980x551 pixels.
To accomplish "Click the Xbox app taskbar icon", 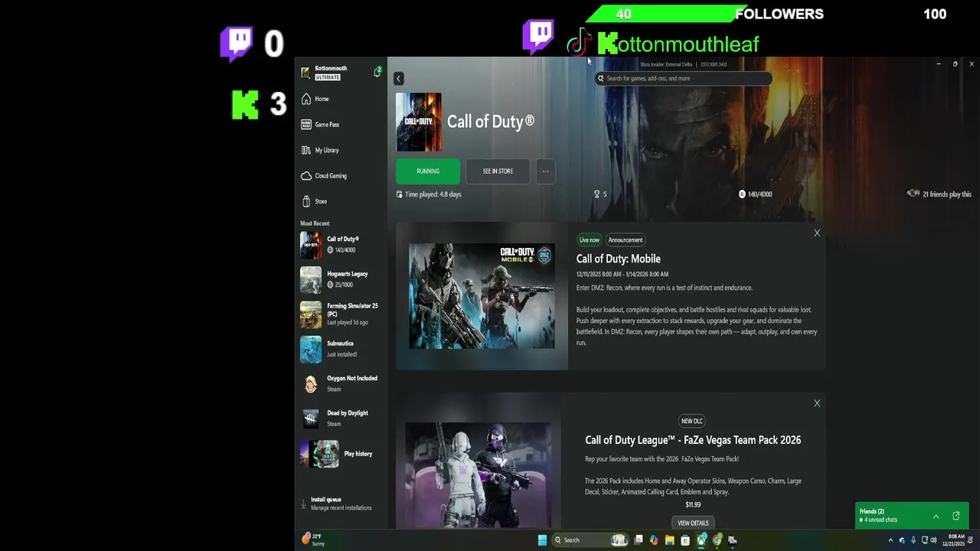I will [x=701, y=540].
